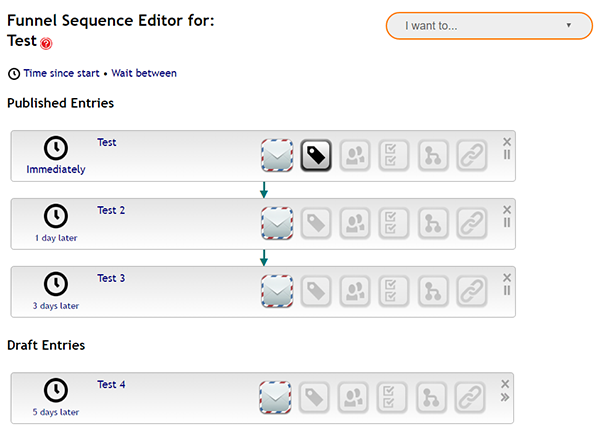Switch to Time since start view
600x439 pixels.
(x=61, y=73)
